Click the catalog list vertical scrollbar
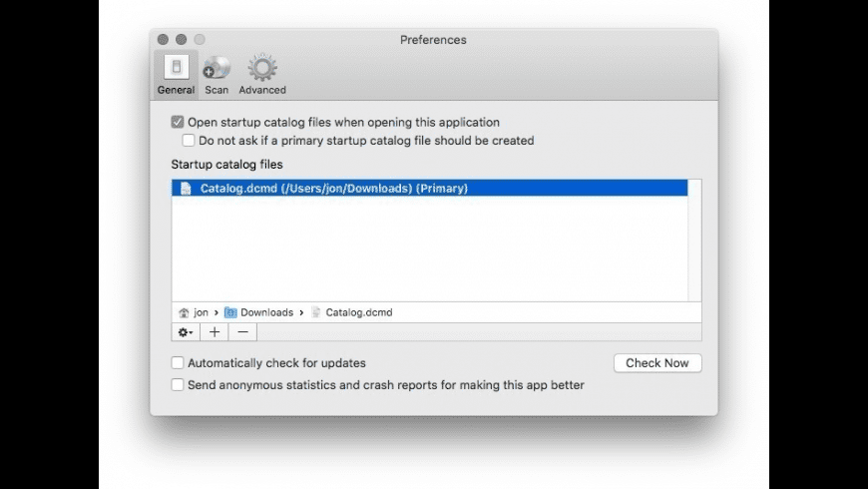 694,241
